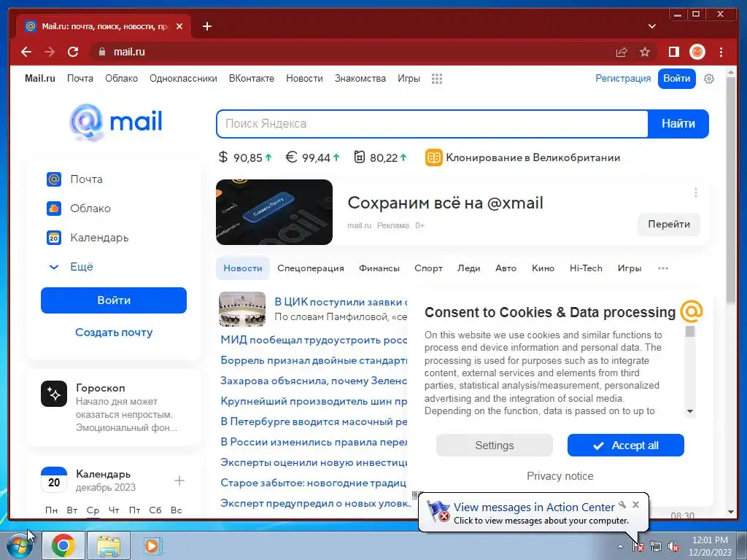747x560 pixels.
Task: Open МИД пообещал трудоустроить headline
Action: 314,340
